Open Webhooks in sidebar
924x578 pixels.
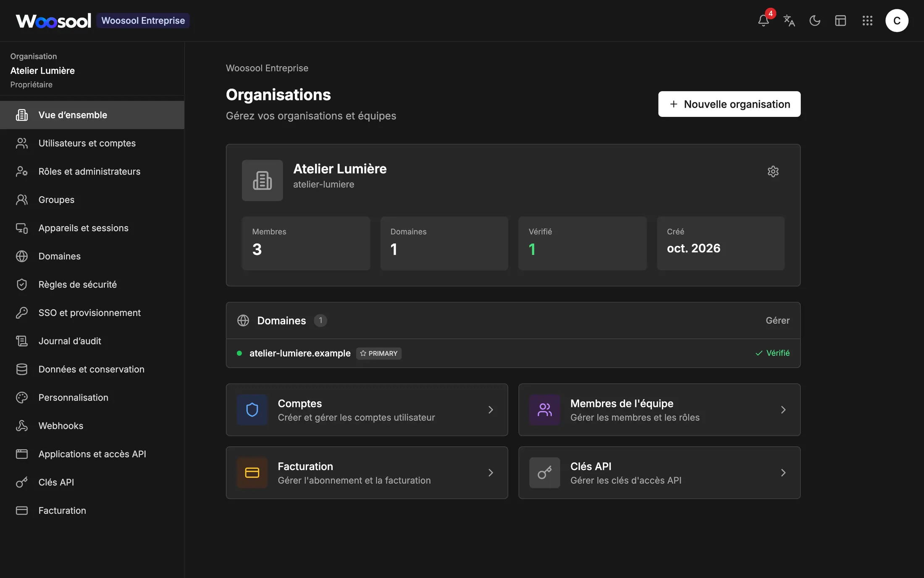pos(92,426)
